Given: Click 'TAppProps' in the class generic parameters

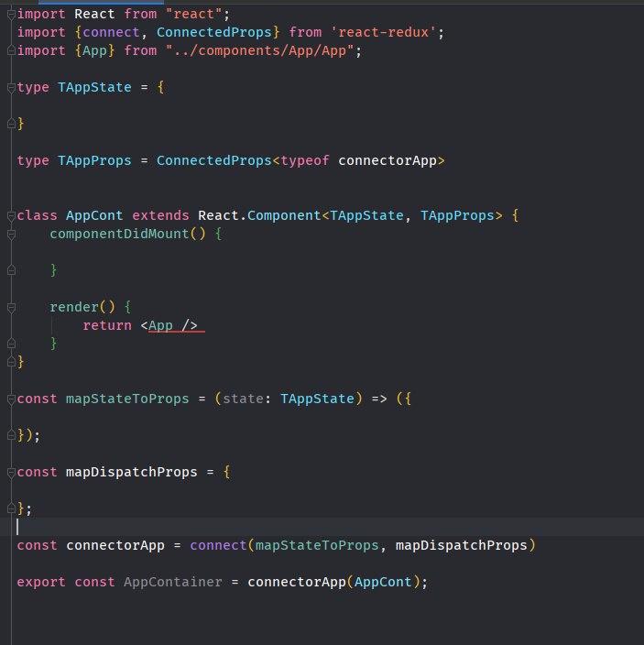Looking at the screenshot, I should pos(457,215).
